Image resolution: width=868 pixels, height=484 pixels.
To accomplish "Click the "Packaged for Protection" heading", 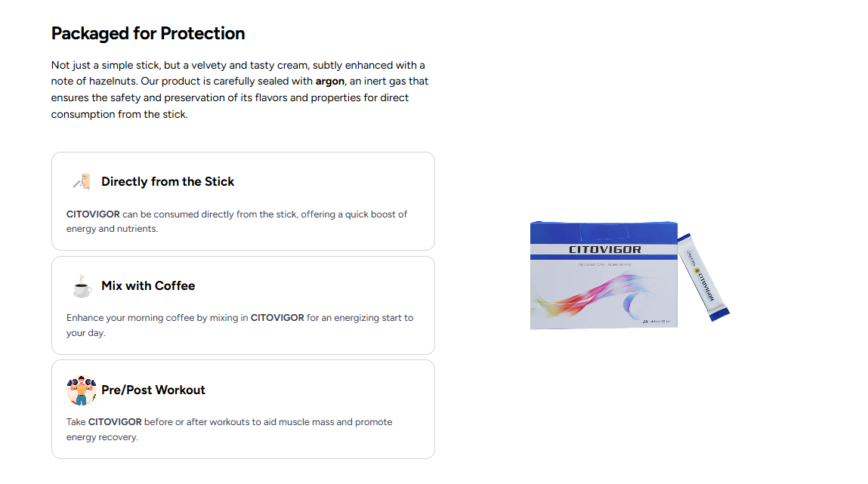I will [148, 33].
